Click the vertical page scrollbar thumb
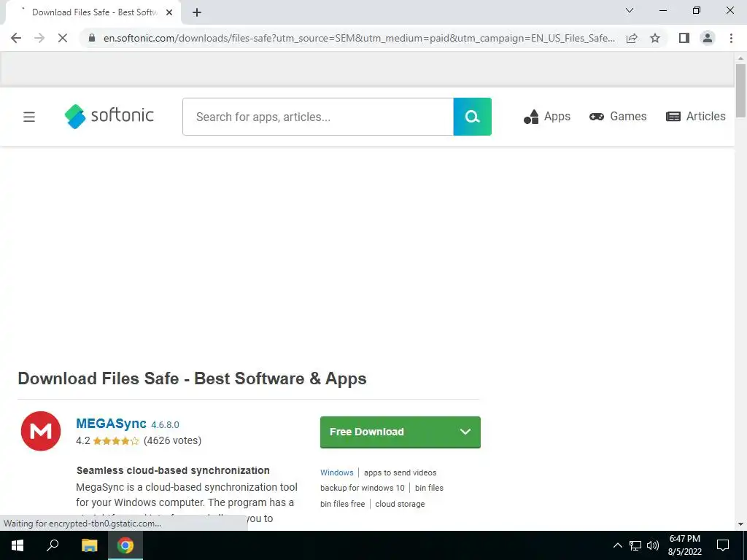 [740, 90]
